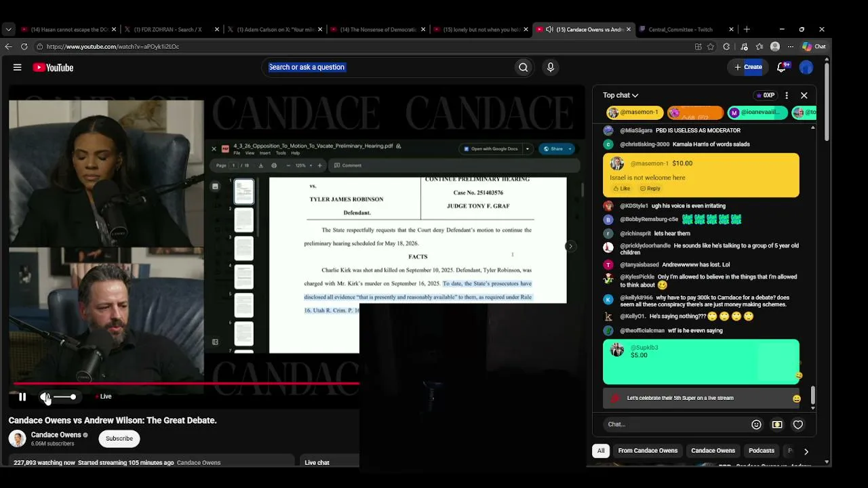This screenshot has height=488, width=868.
Task: Expand the Top chat mode dropdown
Action: 620,96
